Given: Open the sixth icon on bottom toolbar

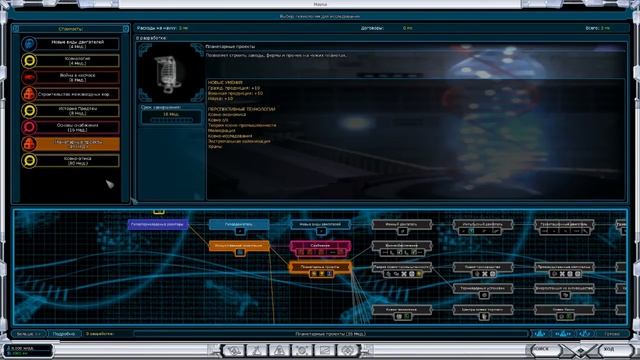Looking at the screenshot, I should [x=348, y=350].
